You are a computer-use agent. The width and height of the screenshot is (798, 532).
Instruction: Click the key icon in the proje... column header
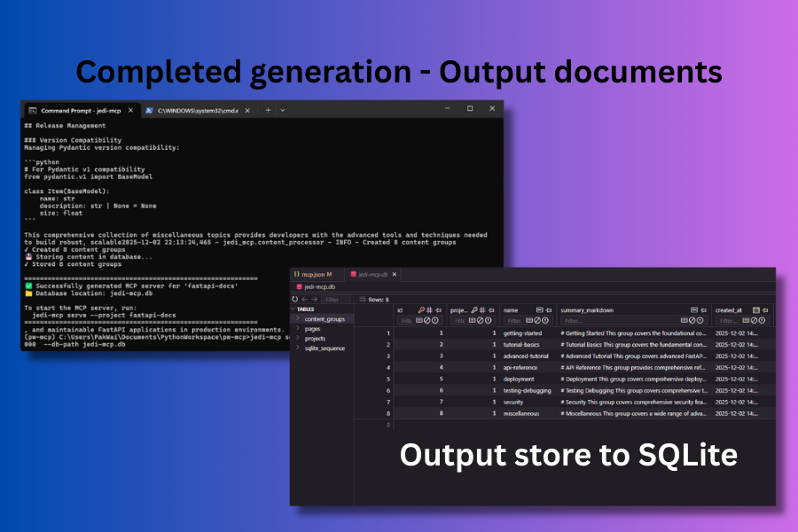[x=474, y=310]
